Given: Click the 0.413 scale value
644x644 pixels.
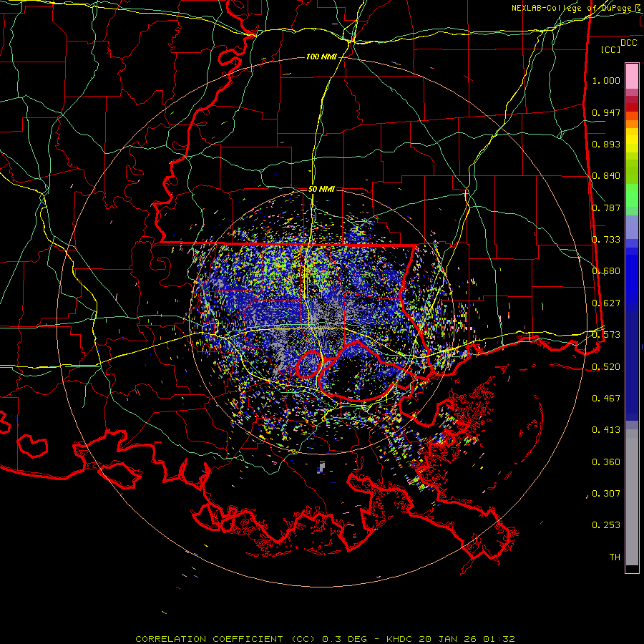Looking at the screenshot, I should point(606,430).
